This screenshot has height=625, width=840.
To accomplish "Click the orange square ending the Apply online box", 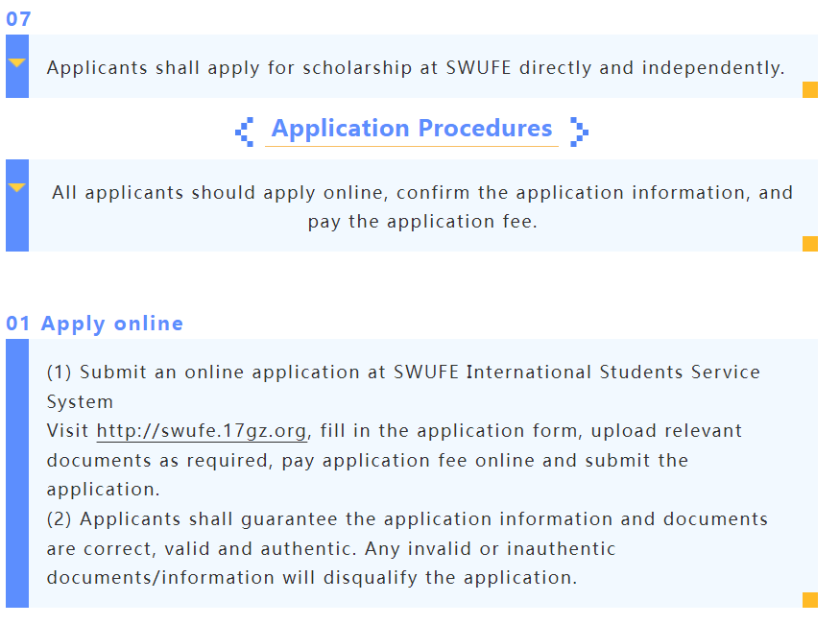I will [x=809, y=600].
